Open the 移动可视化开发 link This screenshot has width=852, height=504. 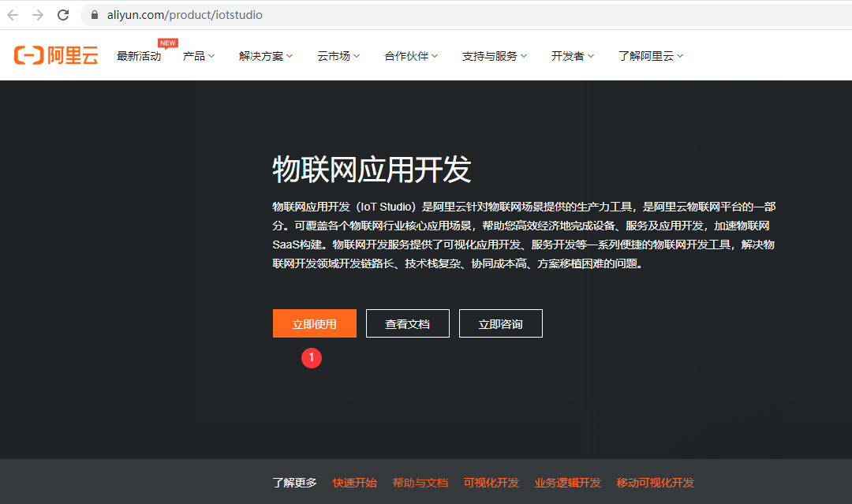point(656,483)
